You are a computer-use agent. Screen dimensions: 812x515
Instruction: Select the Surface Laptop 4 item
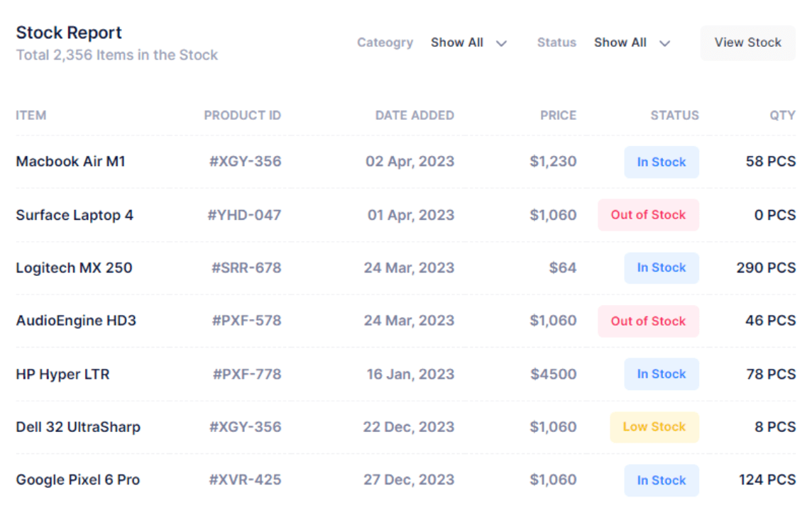point(75,215)
